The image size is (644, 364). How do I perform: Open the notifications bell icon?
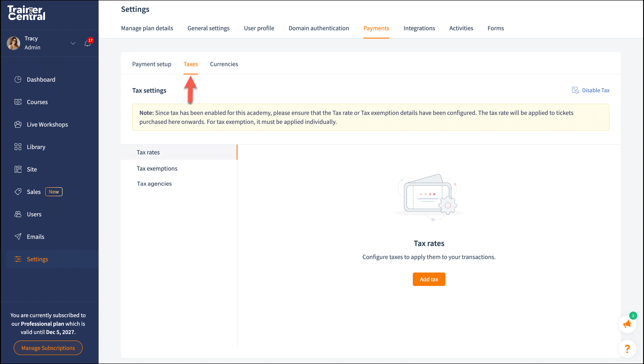(87, 43)
